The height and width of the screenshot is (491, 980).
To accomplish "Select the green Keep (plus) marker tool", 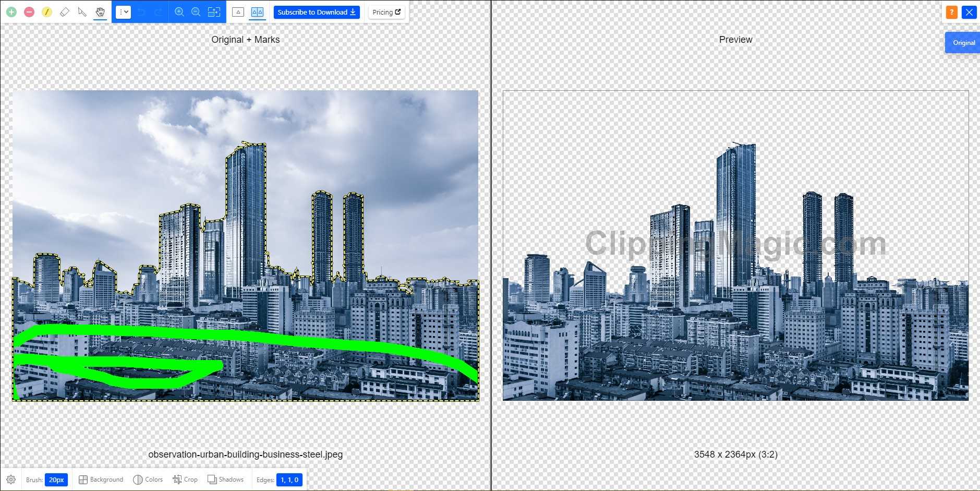I will 11,12.
